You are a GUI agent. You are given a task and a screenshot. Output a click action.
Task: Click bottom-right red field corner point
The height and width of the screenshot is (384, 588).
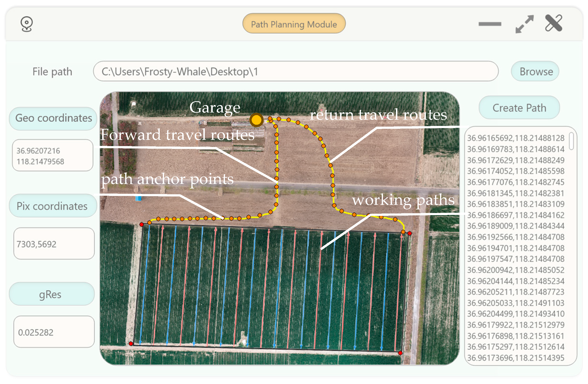pos(400,353)
